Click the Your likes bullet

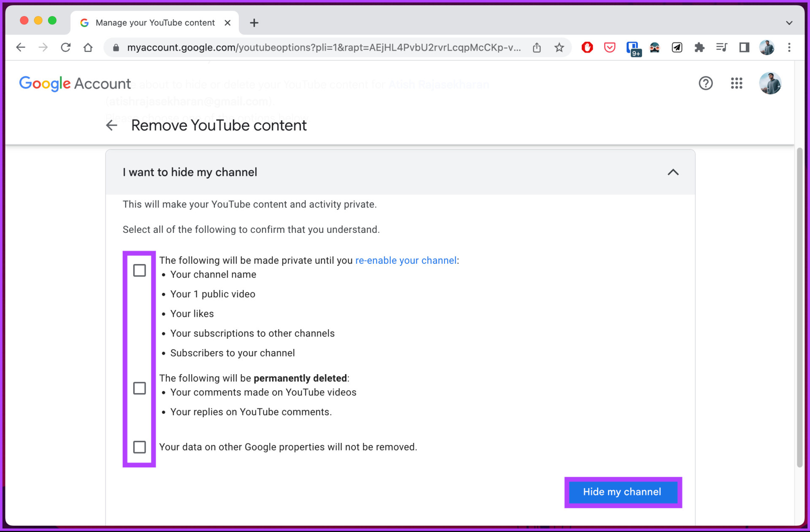point(192,314)
